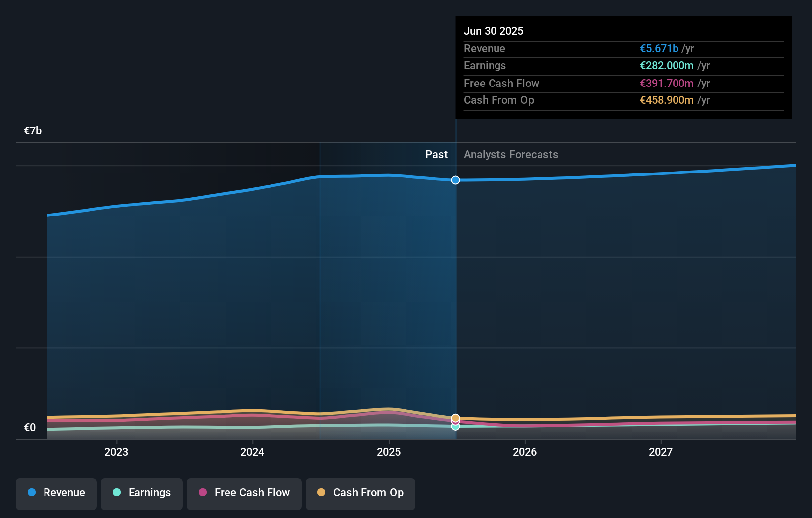
Task: Click the pink Free Cash Flow legend dot
Action: [203, 493]
